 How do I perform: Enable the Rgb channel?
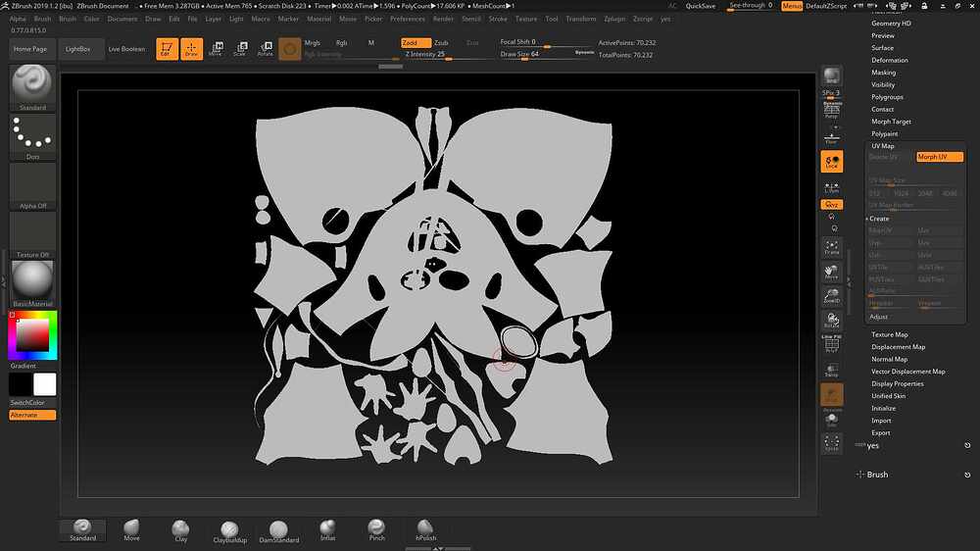click(x=341, y=42)
